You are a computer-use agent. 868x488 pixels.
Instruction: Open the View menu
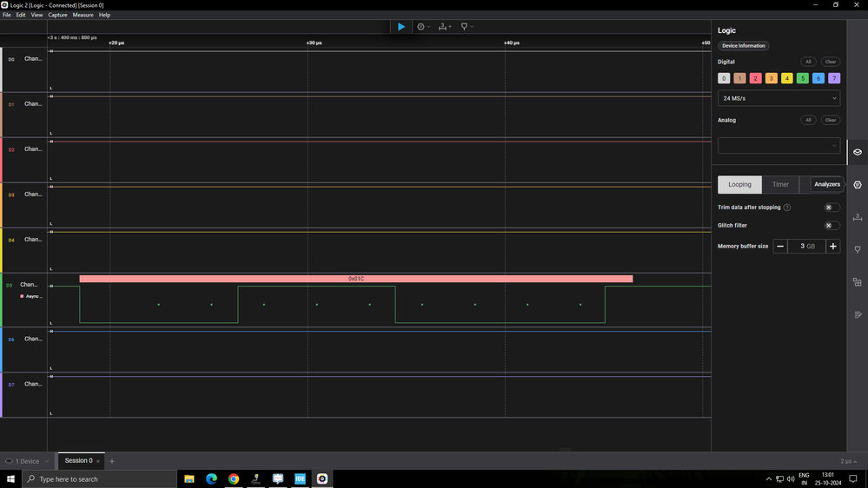click(x=36, y=15)
